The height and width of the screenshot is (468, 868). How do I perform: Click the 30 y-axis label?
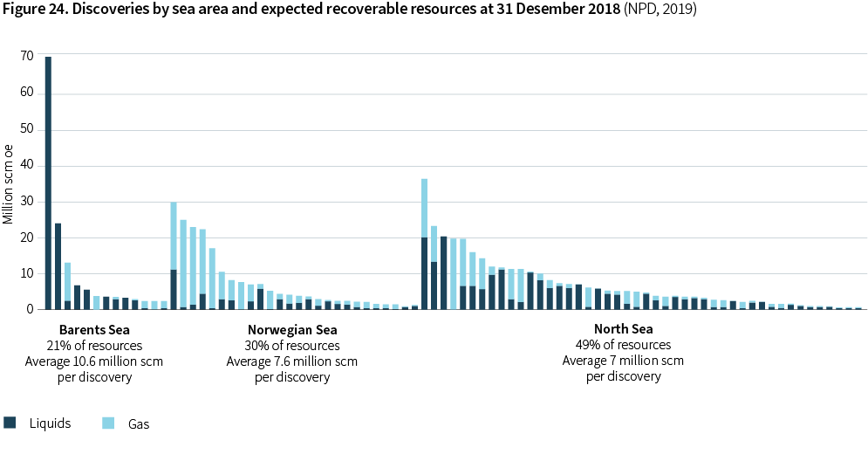(26, 201)
